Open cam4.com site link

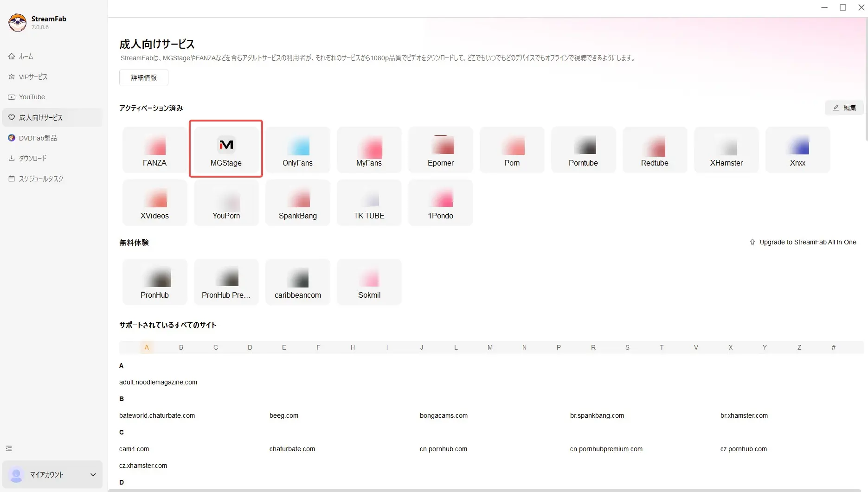[134, 449]
